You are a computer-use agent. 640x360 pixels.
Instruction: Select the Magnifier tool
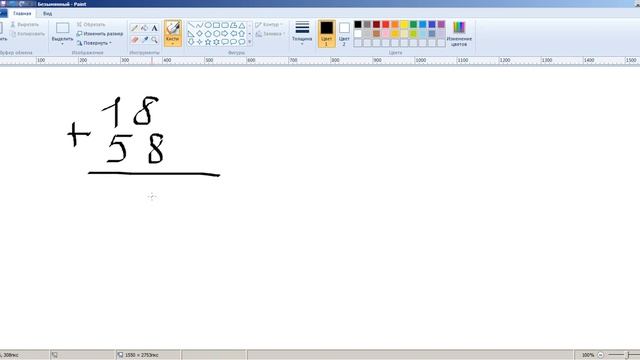154,40
